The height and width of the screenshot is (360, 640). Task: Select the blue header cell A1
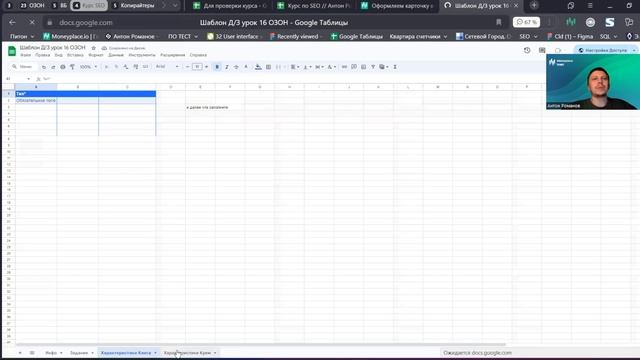[86, 94]
